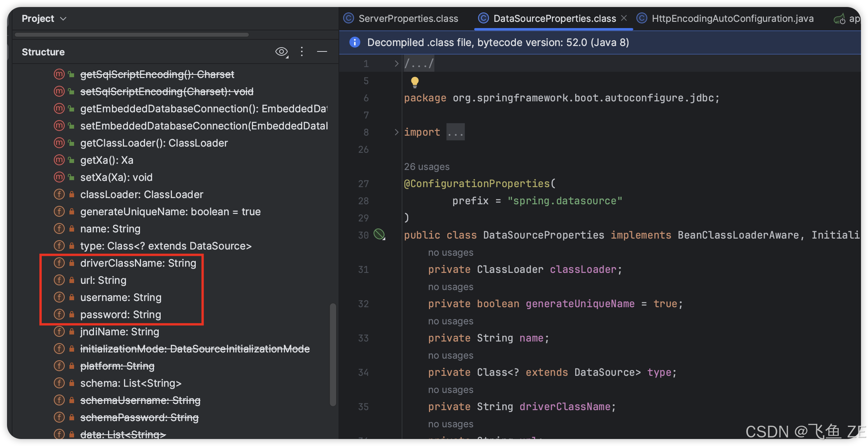Image resolution: width=868 pixels, height=446 pixels.
Task: Click the gutter icon beside line 30
Action: click(x=379, y=234)
